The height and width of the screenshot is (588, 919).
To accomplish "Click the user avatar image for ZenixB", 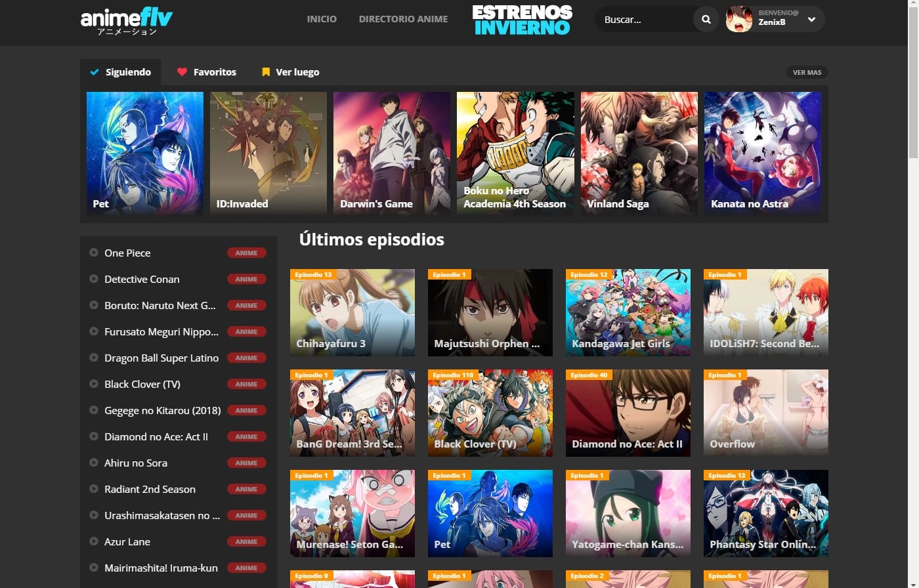I will (x=738, y=19).
